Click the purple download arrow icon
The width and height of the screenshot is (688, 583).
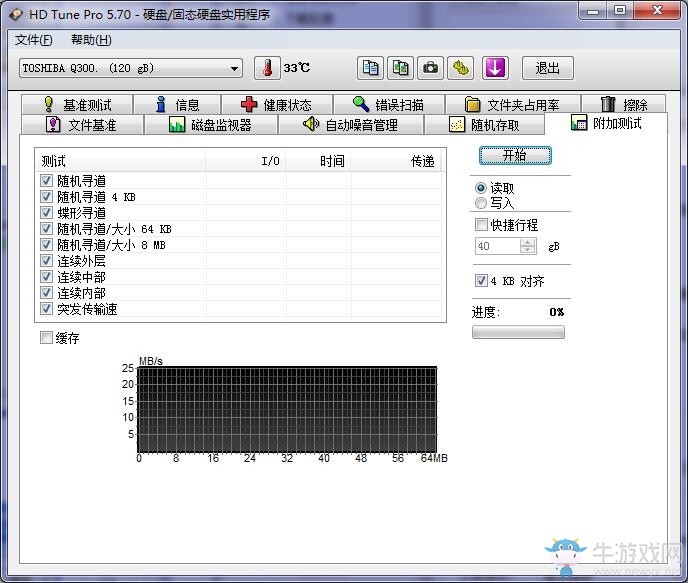pos(495,68)
